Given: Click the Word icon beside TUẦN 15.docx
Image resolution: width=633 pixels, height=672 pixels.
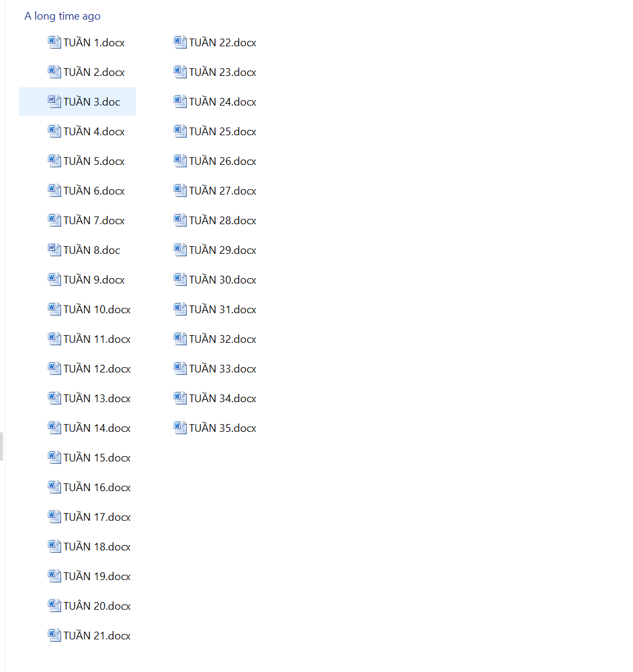Looking at the screenshot, I should [x=55, y=457].
